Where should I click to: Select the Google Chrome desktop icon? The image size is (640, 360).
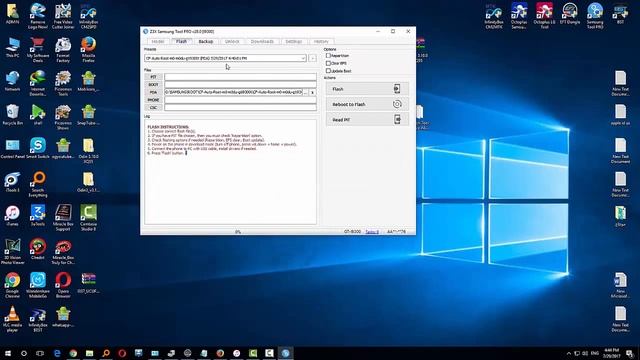point(12,285)
